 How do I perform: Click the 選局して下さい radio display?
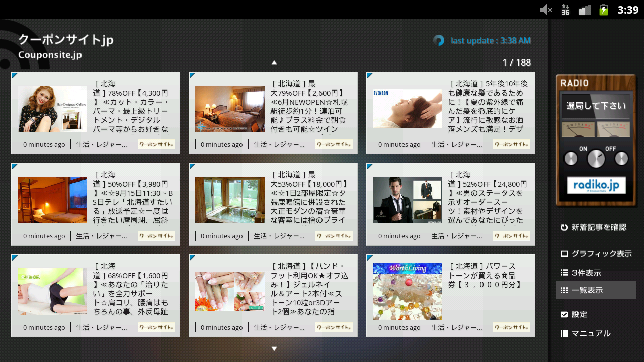click(x=596, y=106)
